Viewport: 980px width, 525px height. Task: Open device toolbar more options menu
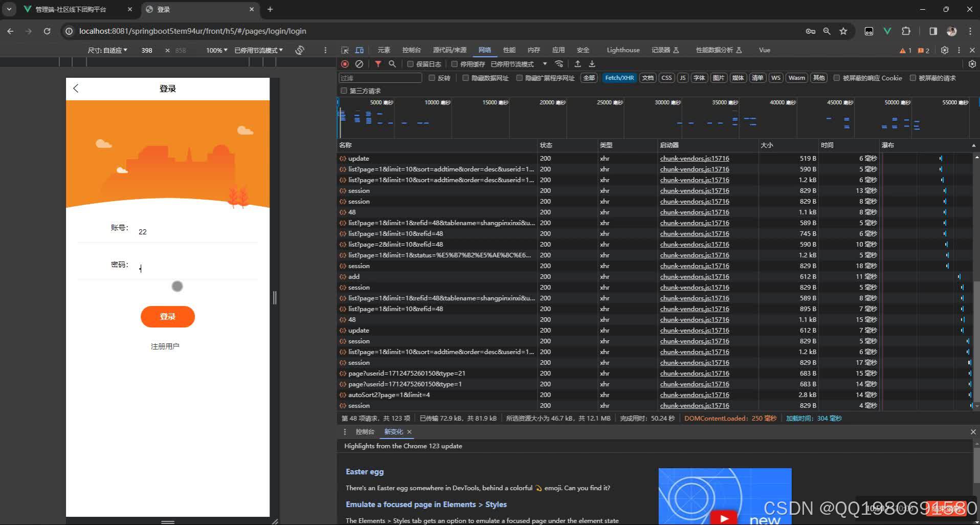325,50
